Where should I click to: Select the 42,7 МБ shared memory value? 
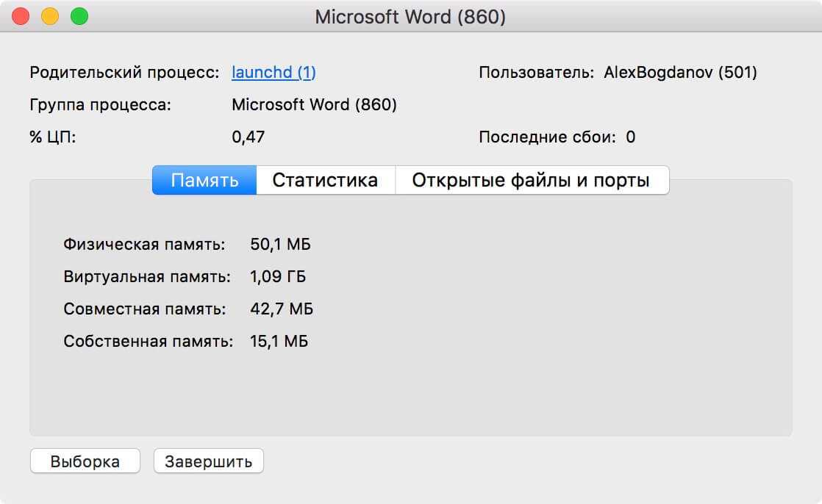(281, 309)
